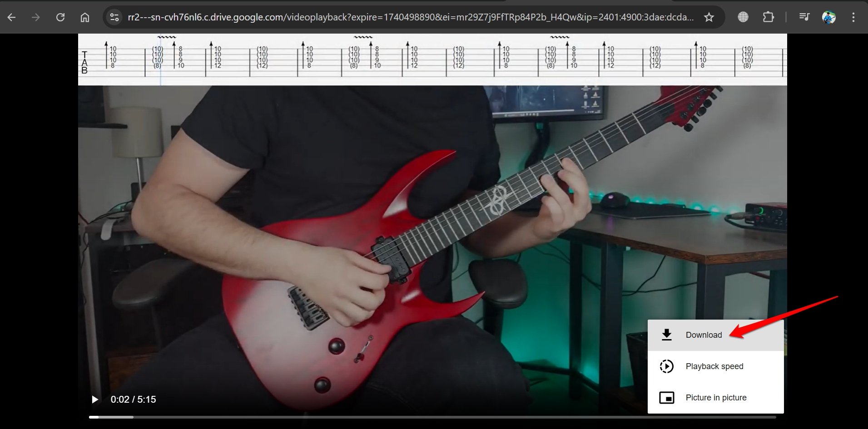This screenshot has width=868, height=429.
Task: Click the picture-in-picture icon in menu
Action: [666, 398]
